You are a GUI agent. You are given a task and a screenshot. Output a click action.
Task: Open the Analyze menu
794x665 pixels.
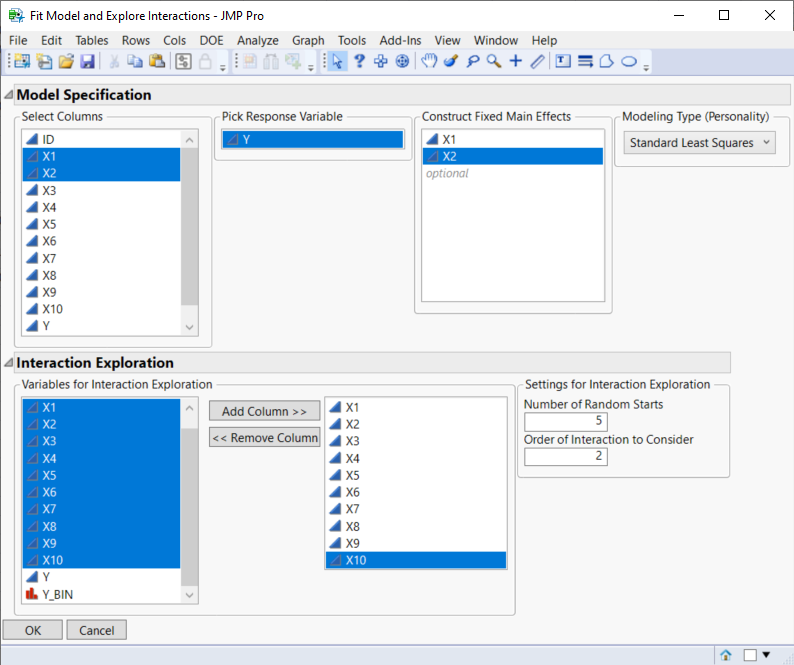click(x=257, y=40)
